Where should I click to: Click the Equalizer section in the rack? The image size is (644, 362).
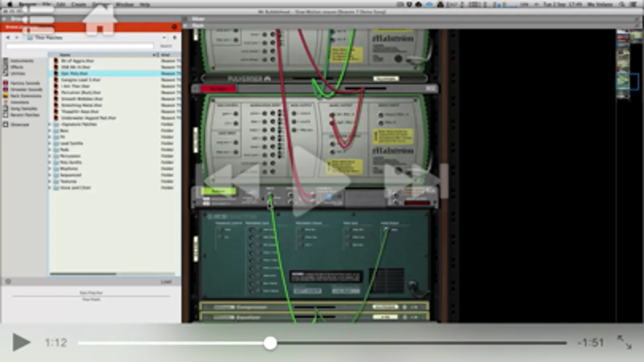coord(314,317)
